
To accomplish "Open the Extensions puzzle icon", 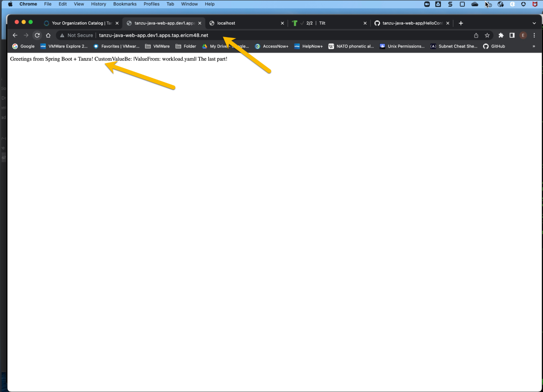I will point(501,35).
